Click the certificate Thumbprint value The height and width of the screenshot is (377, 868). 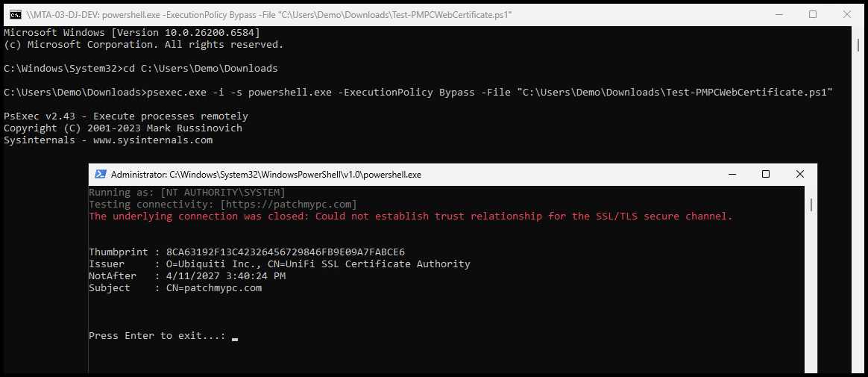[x=286, y=252]
